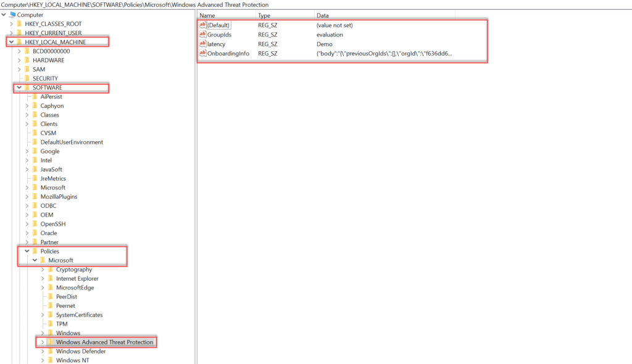Screen dimensions: 632x364
Task: Click the OpenSSH key folder icon
Action: point(35,224)
